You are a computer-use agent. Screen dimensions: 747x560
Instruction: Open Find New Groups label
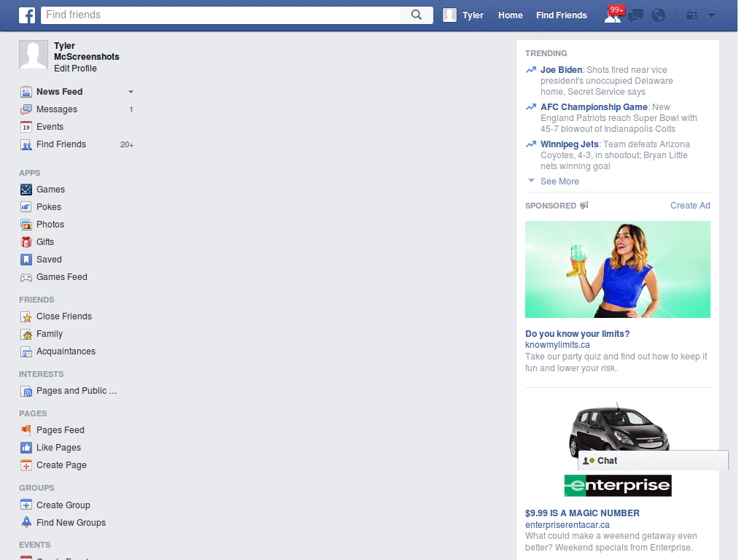tap(71, 522)
